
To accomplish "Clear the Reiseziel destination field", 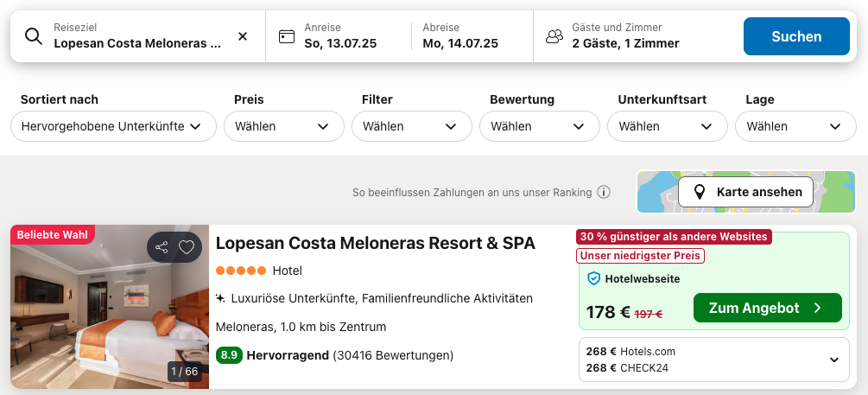I will coord(243,36).
